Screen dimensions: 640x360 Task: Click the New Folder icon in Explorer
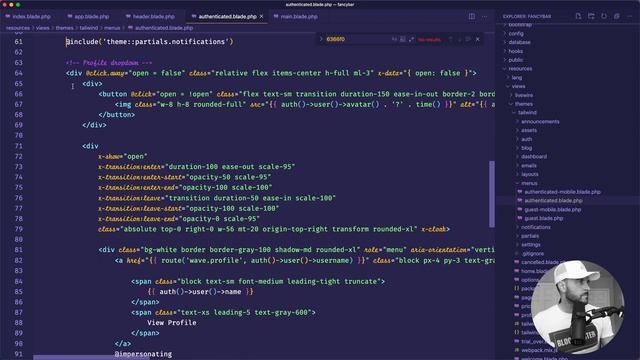[x=591, y=16]
